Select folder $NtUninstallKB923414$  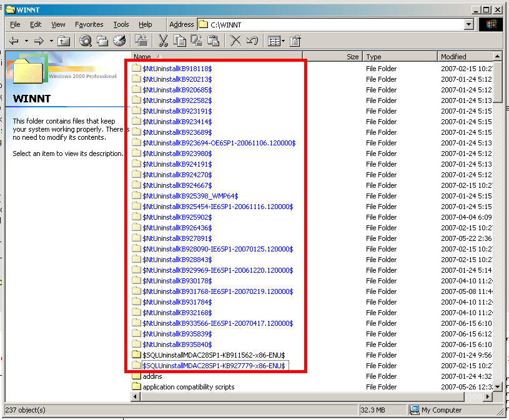point(177,122)
